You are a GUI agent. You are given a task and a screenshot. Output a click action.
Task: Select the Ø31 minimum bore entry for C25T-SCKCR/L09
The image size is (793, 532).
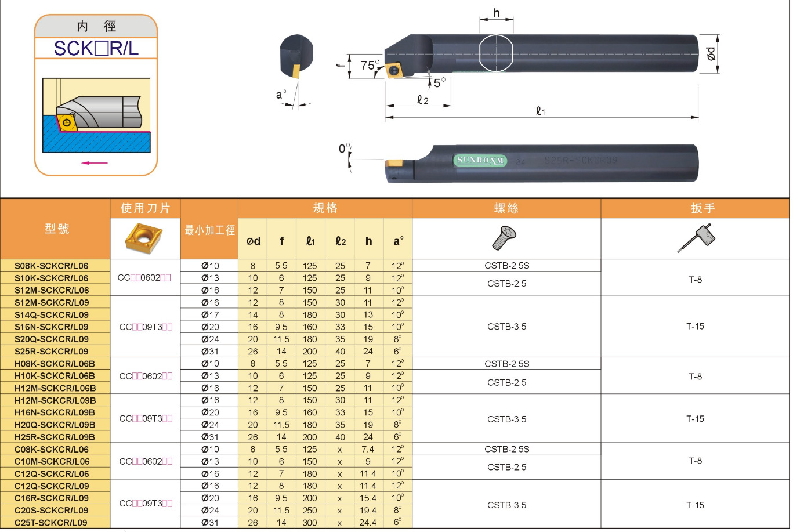pos(209,522)
